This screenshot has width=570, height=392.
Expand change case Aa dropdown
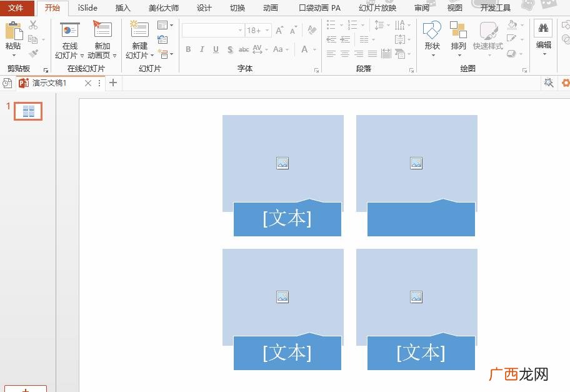287,49
